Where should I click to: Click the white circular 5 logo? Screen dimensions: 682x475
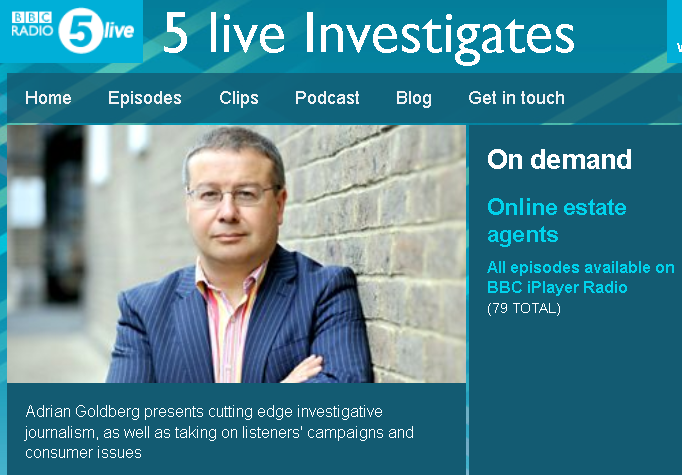click(x=81, y=31)
